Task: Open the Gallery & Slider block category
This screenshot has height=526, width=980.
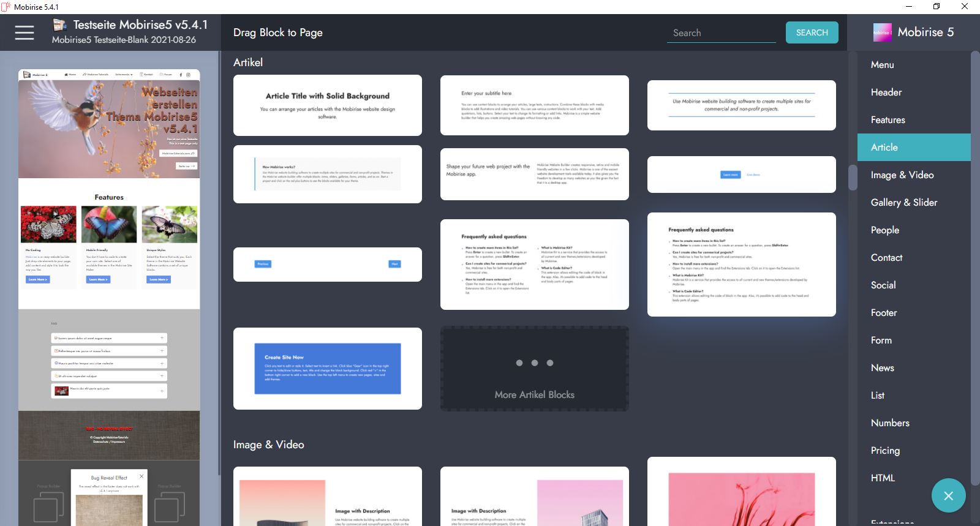Action: (914, 202)
